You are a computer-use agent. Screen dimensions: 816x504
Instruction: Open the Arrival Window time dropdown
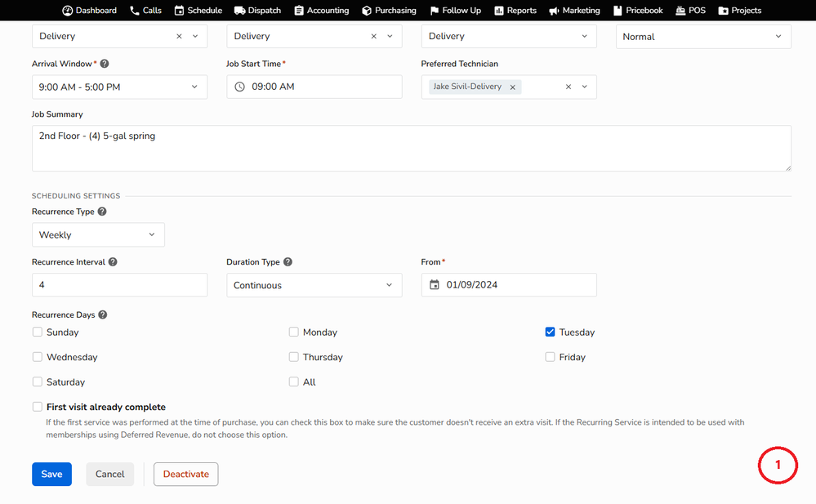119,87
